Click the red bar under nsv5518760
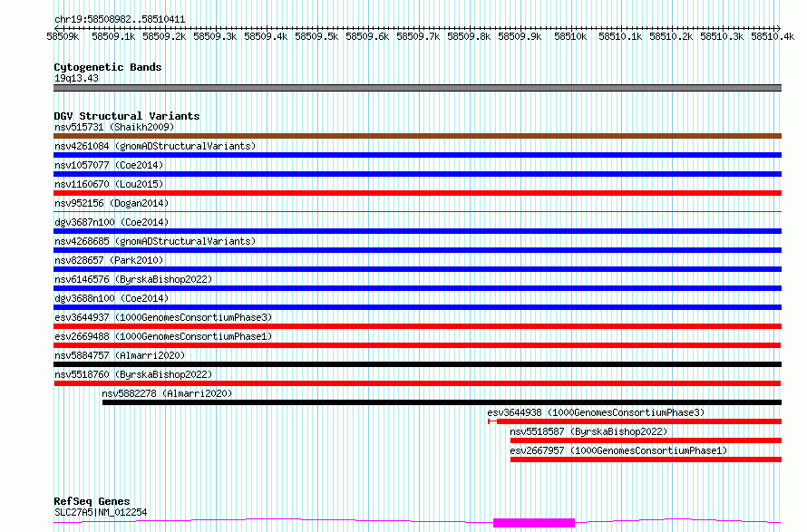 pyautogui.click(x=417, y=383)
